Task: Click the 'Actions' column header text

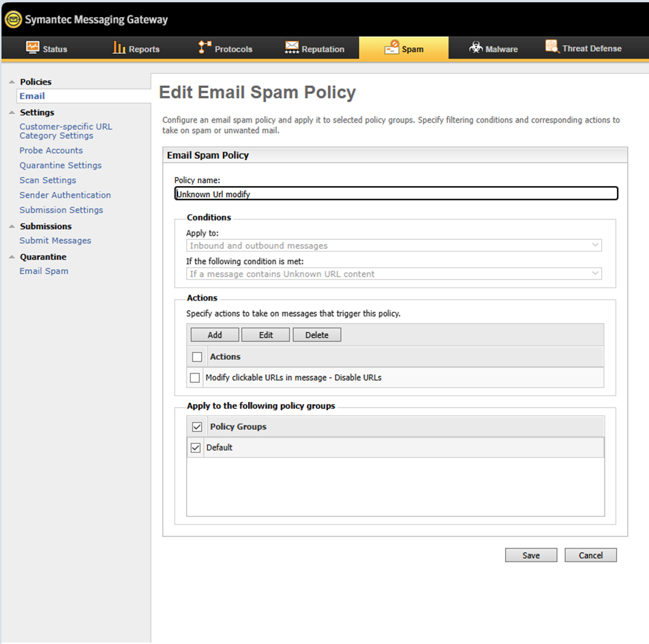Action: 225,357
